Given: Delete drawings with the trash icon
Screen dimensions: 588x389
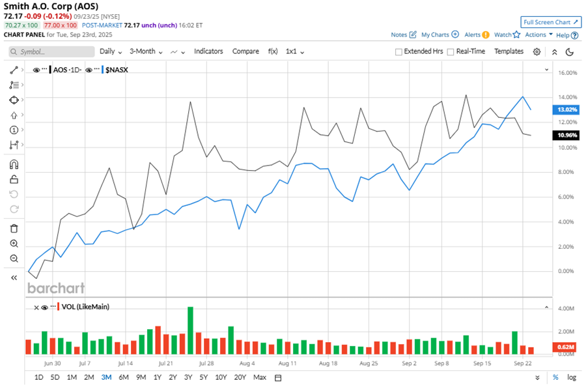Looking at the screenshot, I should [14, 229].
